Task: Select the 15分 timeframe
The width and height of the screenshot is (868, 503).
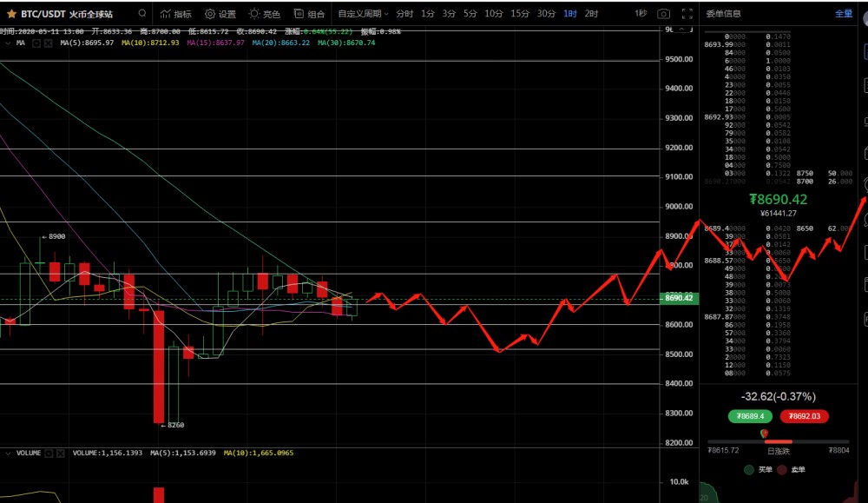Action: point(520,14)
